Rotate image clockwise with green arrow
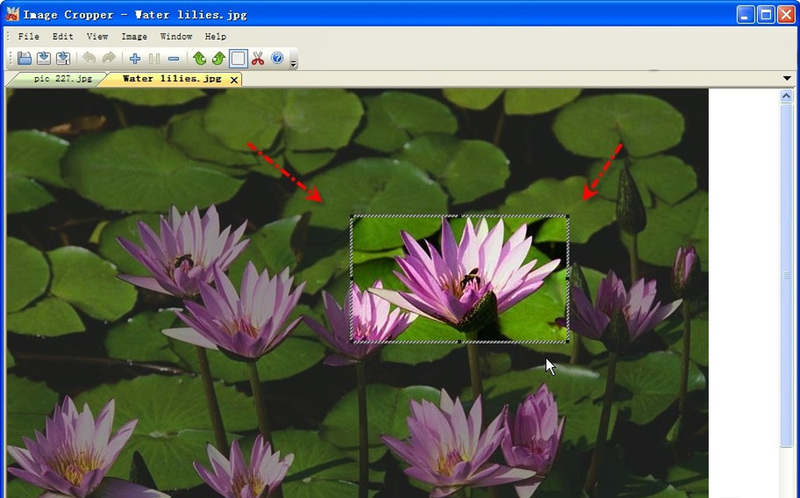This screenshot has height=498, width=800. point(218,58)
